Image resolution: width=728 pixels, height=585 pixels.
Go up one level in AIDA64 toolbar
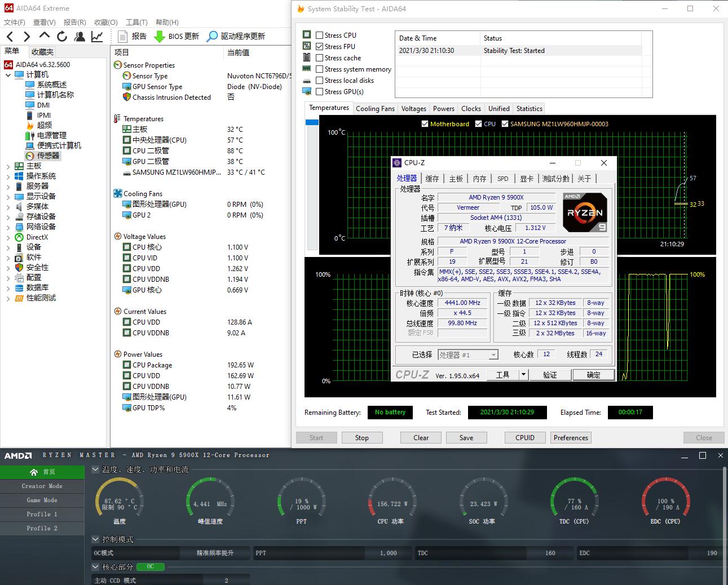45,36
